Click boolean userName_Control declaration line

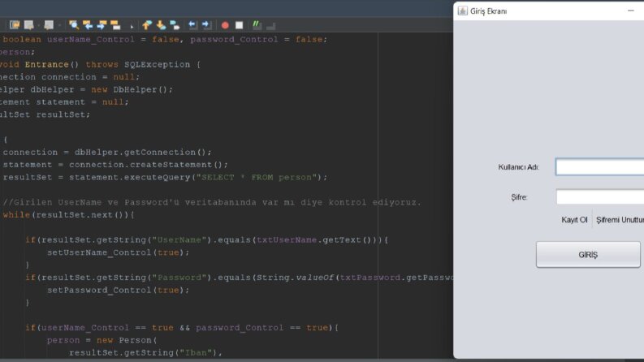click(x=165, y=40)
